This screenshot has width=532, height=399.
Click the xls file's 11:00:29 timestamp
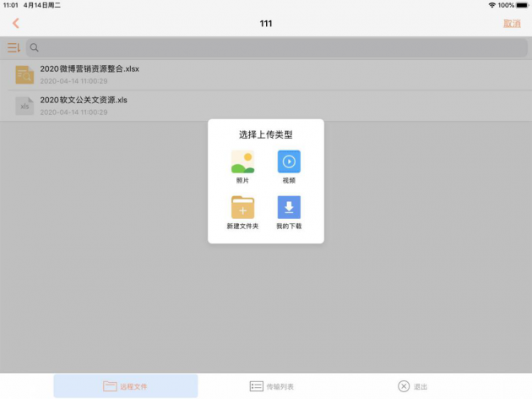click(x=94, y=112)
